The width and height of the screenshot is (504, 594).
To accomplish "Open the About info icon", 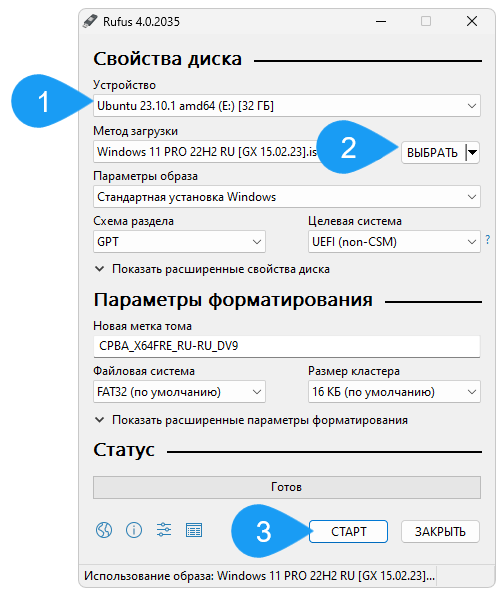I will click(x=134, y=530).
